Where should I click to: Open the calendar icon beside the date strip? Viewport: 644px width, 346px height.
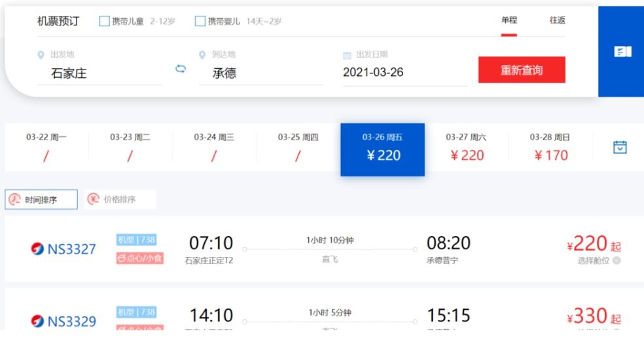pyautogui.click(x=620, y=147)
